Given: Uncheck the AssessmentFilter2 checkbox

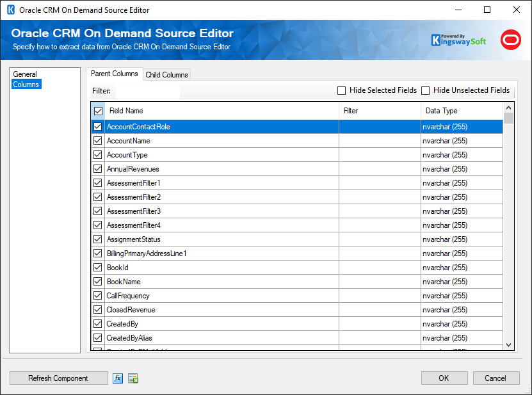Looking at the screenshot, I should 98,197.
